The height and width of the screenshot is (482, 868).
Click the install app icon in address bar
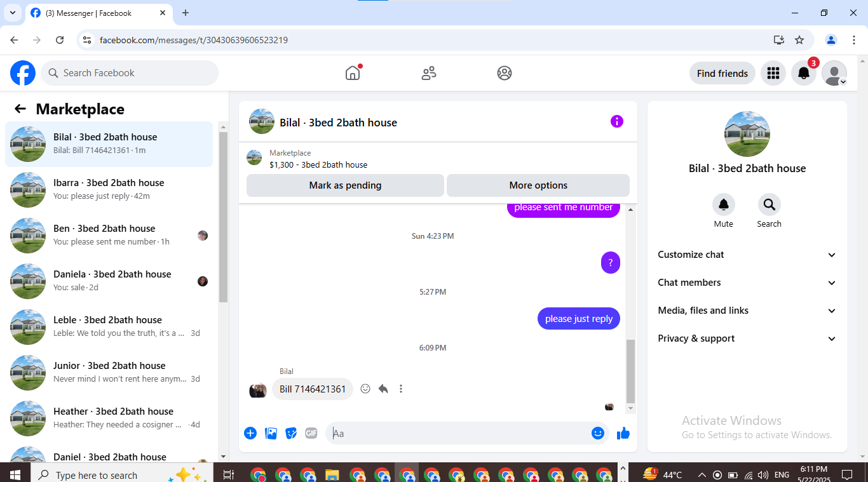click(x=779, y=40)
